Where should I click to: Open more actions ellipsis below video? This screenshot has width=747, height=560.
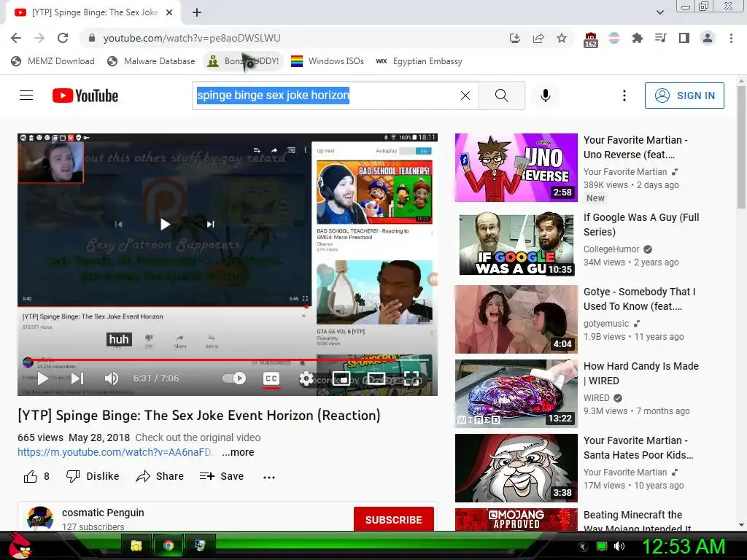pyautogui.click(x=269, y=477)
